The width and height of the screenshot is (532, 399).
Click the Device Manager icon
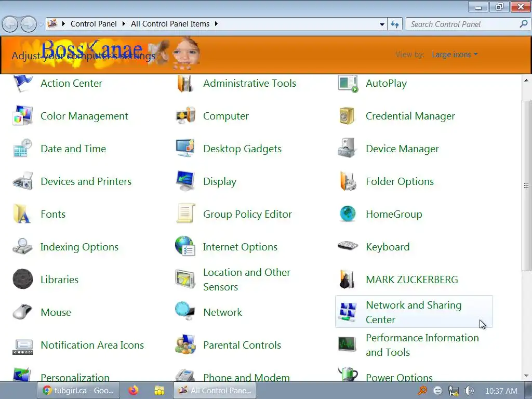[x=348, y=148]
